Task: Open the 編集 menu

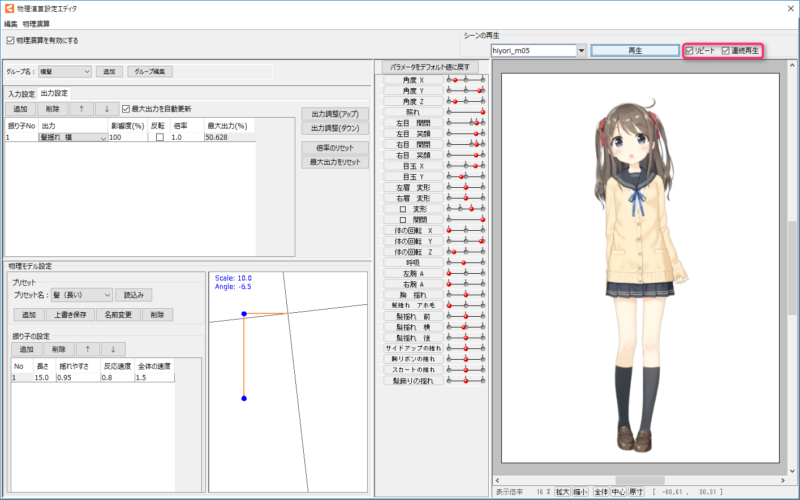Action: click(x=11, y=24)
